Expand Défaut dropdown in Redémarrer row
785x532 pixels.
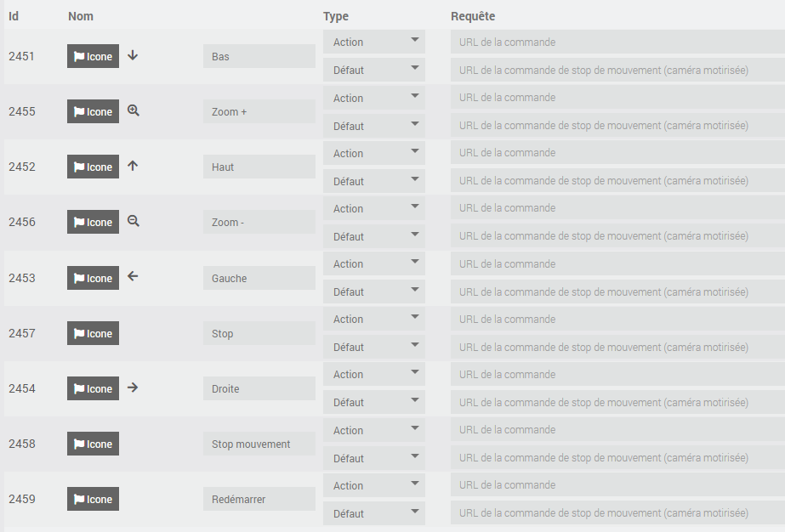[x=374, y=513]
